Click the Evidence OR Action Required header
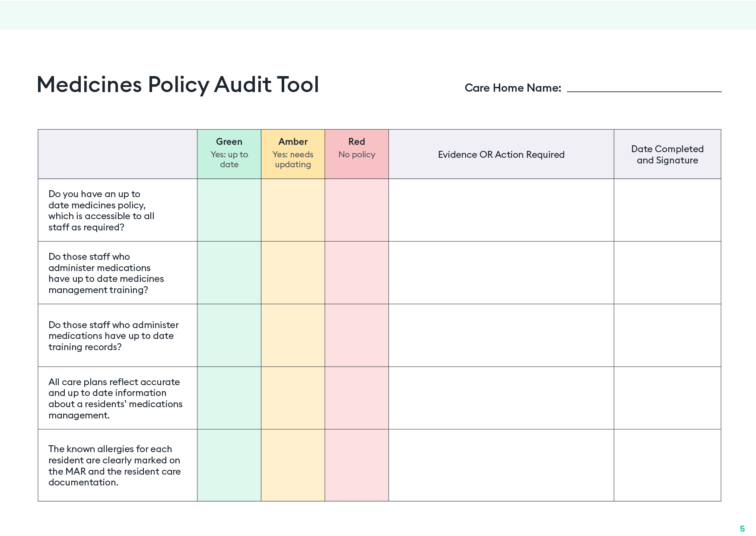The image size is (756, 536). tap(501, 154)
